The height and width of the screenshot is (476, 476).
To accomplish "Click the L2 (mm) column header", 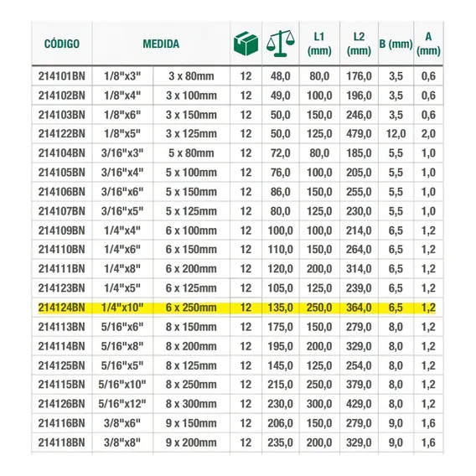I will [359, 44].
